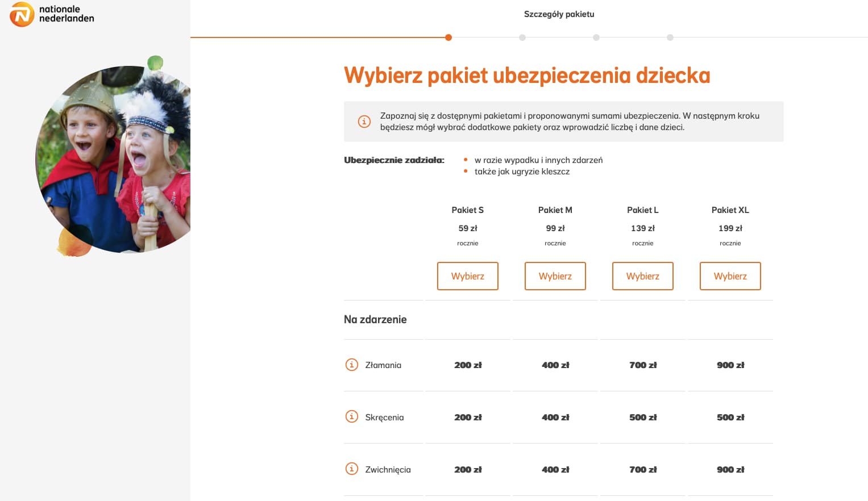868x501 pixels.
Task: Click the third progress step dot
Action: tap(596, 37)
